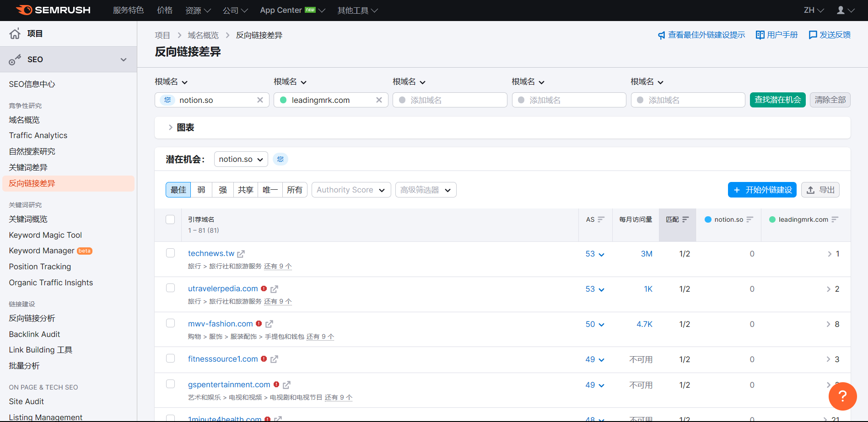The width and height of the screenshot is (868, 422).
Task: Click 清除全部 clear all button
Action: (830, 100)
